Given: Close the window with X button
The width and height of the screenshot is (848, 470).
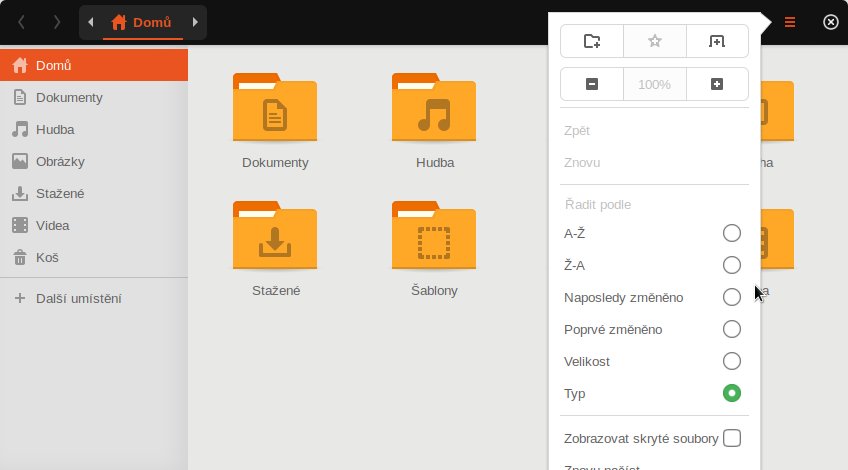Looking at the screenshot, I should [x=831, y=22].
